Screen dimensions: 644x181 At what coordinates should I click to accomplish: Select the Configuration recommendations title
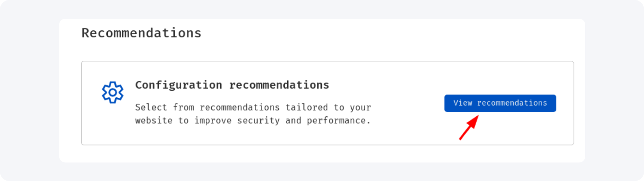[232, 85]
